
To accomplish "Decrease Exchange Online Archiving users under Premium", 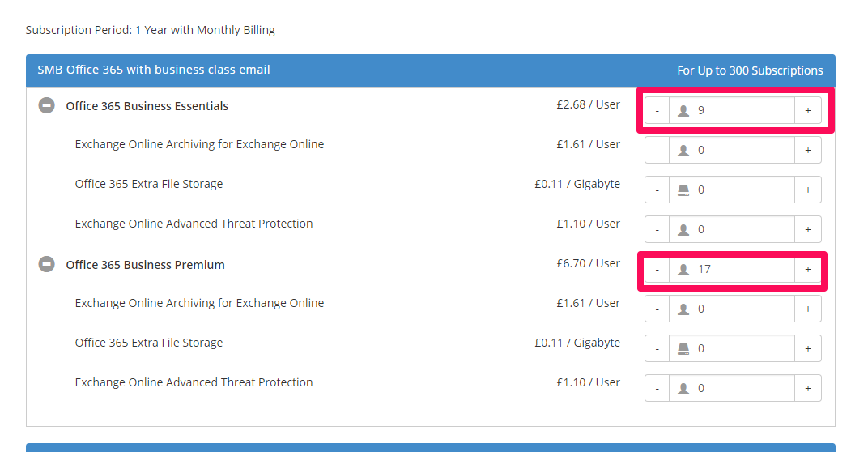I will click(x=657, y=309).
